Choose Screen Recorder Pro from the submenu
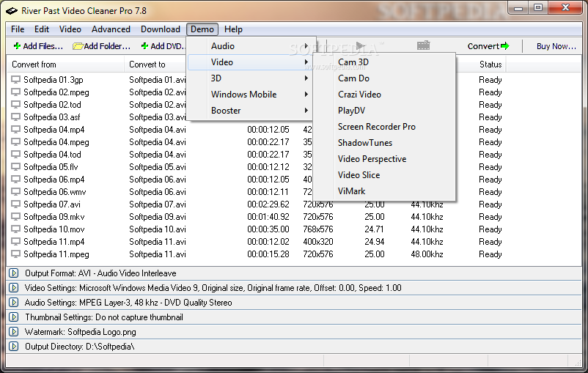 coord(384,127)
